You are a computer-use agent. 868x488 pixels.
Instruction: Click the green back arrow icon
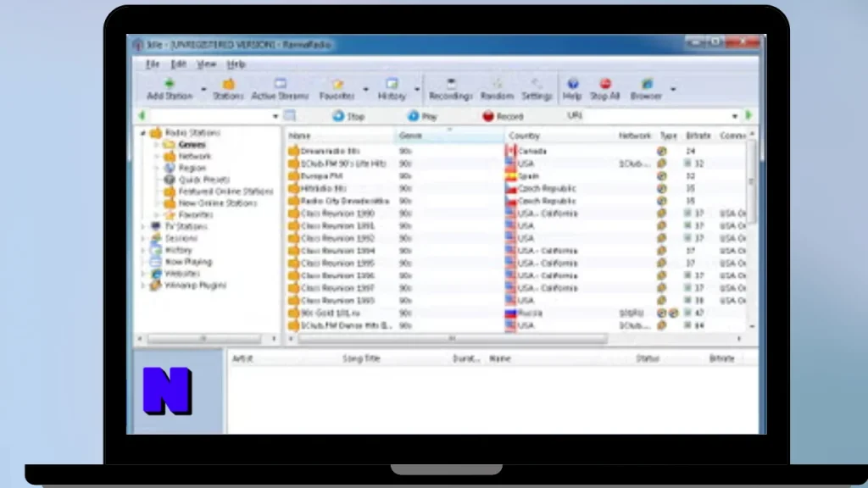(142, 115)
